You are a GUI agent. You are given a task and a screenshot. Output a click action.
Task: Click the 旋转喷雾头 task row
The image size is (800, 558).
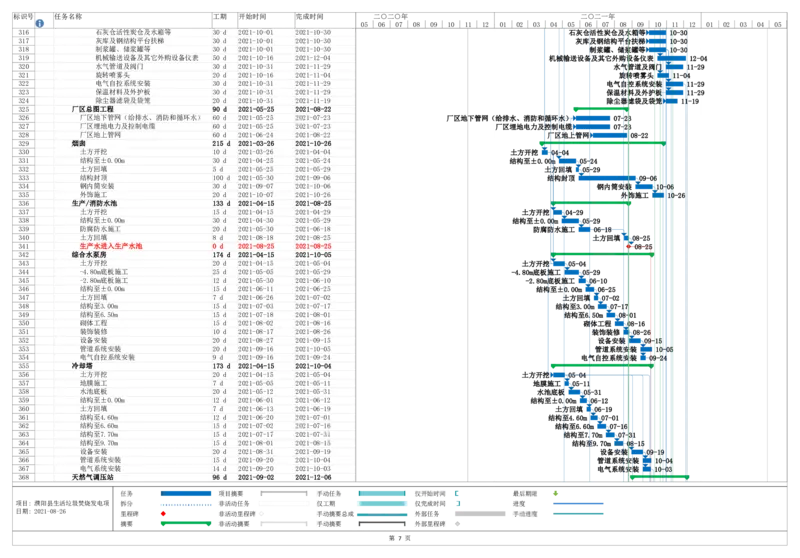115,75
